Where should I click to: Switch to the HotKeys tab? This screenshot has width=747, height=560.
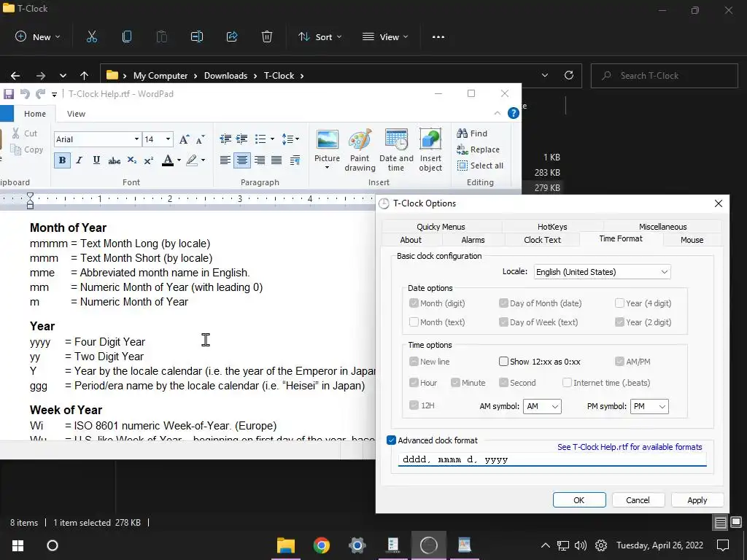(552, 227)
